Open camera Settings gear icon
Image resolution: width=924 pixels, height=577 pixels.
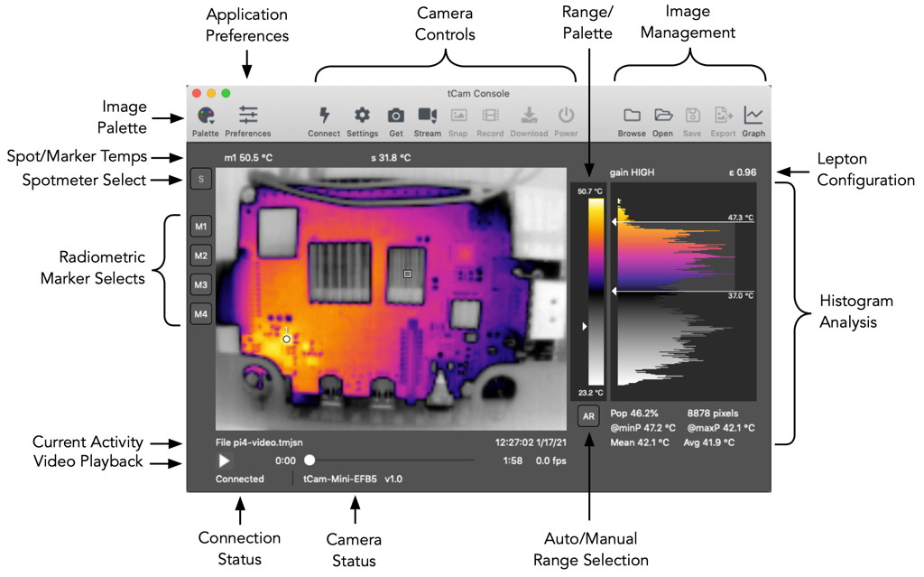click(362, 115)
